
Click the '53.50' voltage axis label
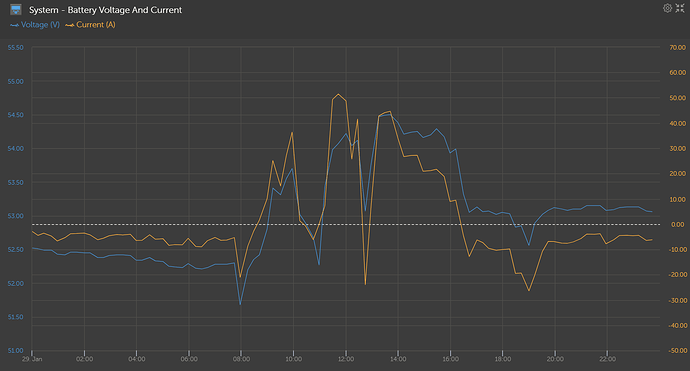coord(15,182)
